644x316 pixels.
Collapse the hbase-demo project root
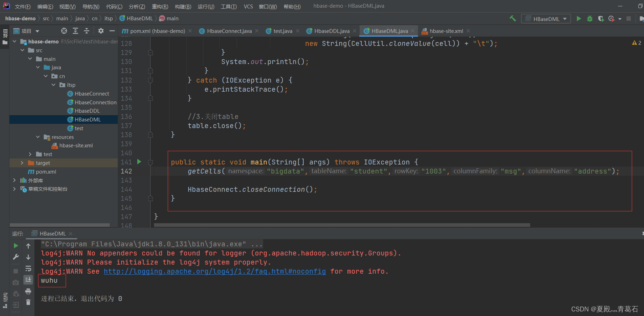15,41
